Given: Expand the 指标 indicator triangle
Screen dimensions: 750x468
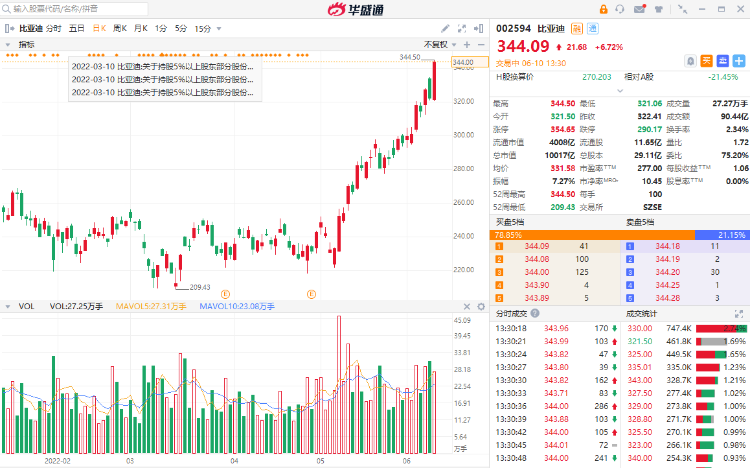Looking at the screenshot, I should click(x=8, y=45).
